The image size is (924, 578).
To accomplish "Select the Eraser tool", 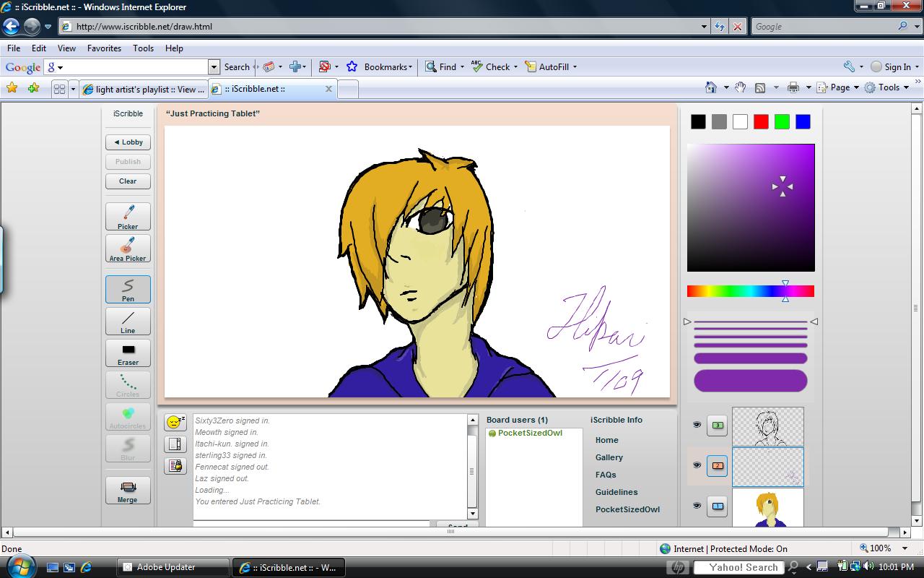I will pyautogui.click(x=128, y=353).
